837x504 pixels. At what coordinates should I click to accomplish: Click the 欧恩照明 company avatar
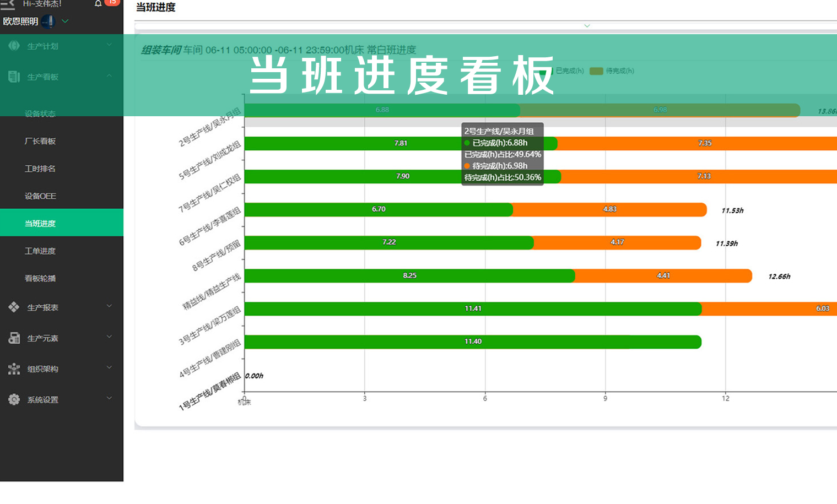(48, 21)
